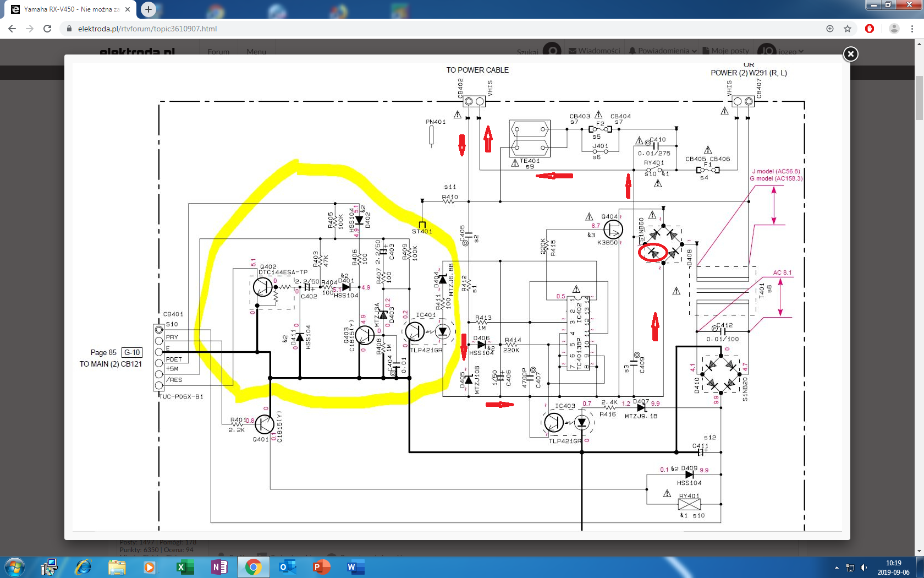Open a new Chrome tab
The width and height of the screenshot is (924, 578).
point(148,9)
